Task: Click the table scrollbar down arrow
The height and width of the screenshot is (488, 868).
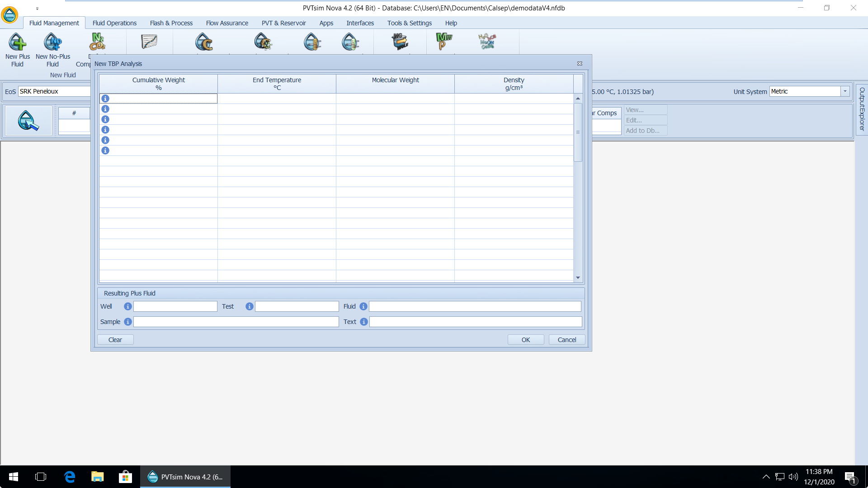Action: tap(578, 278)
